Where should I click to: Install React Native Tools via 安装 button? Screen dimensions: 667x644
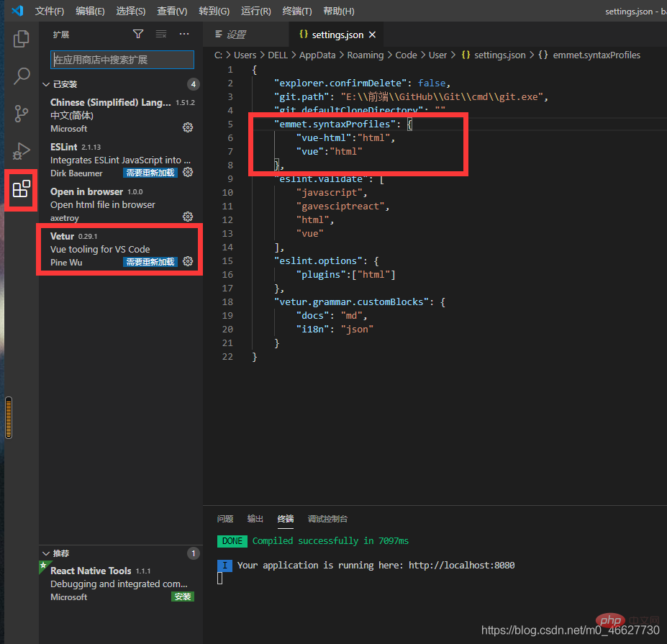coord(183,597)
